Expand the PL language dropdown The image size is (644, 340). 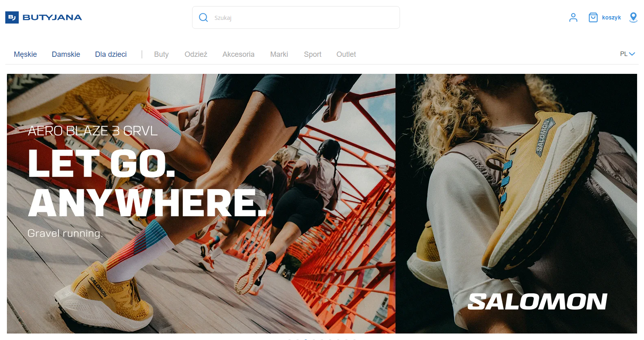pyautogui.click(x=627, y=54)
